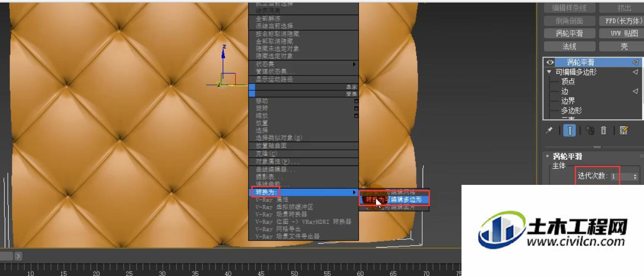
Task: Expand the 转换为 submenu arrow
Action: pyautogui.click(x=355, y=192)
